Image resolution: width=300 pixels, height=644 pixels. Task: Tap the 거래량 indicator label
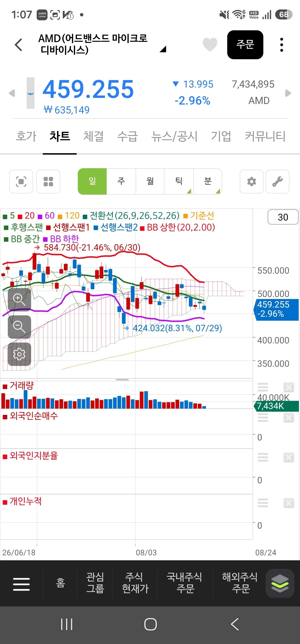[x=18, y=386]
